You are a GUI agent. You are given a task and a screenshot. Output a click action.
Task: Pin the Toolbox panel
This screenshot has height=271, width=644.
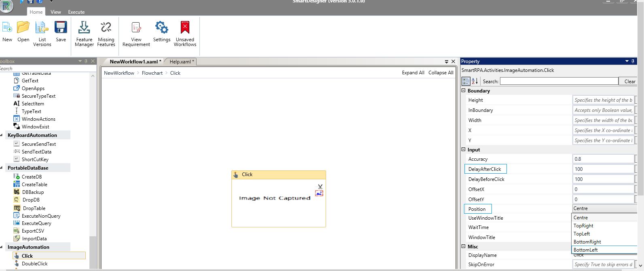pyautogui.click(x=86, y=61)
